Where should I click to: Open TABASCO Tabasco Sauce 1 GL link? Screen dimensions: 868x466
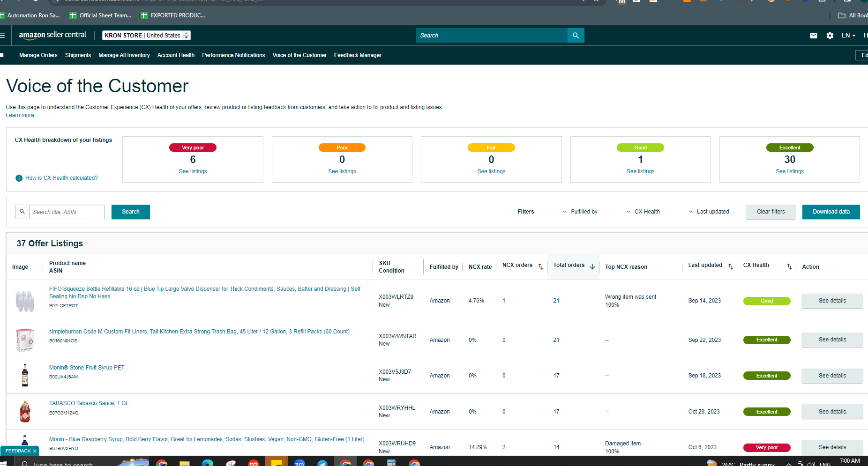[89, 403]
